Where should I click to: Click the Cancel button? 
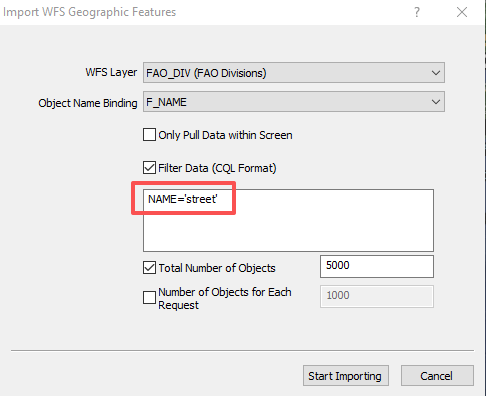pyautogui.click(x=437, y=376)
